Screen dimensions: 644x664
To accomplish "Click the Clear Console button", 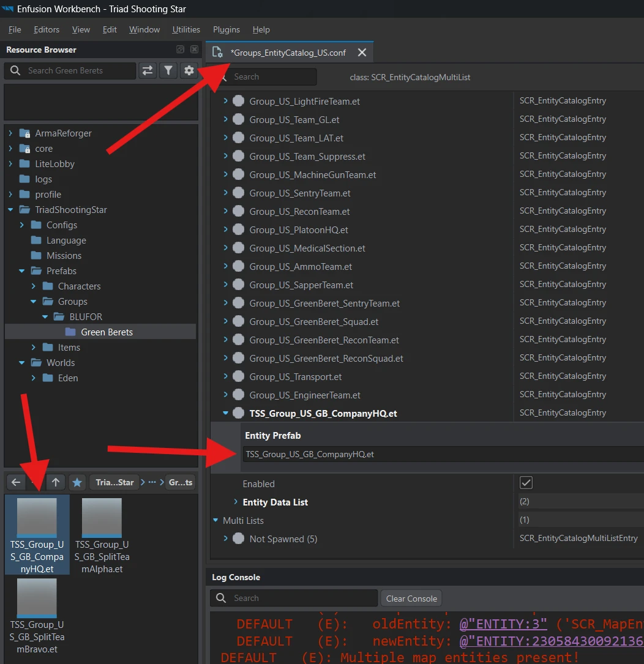I will coord(411,599).
